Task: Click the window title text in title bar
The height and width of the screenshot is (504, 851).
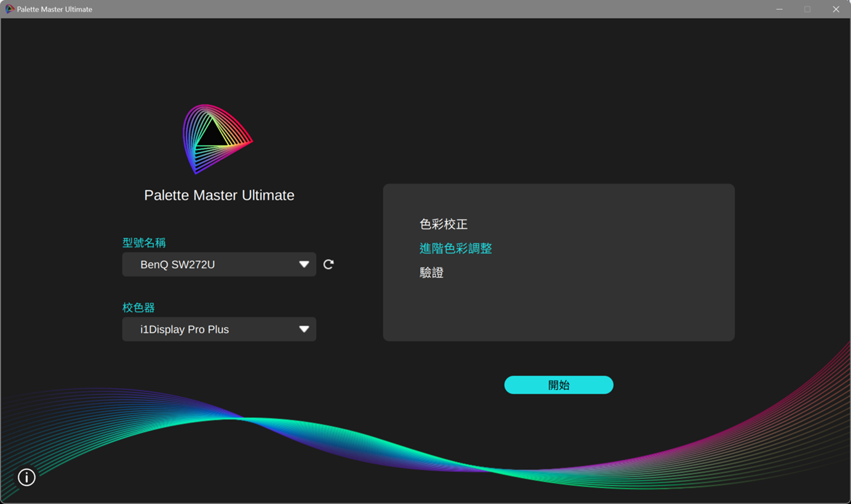Action: click(x=55, y=9)
